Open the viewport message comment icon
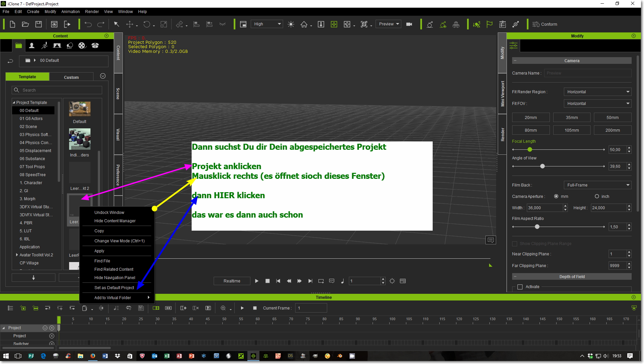This screenshot has width=644, height=364. 490,240
